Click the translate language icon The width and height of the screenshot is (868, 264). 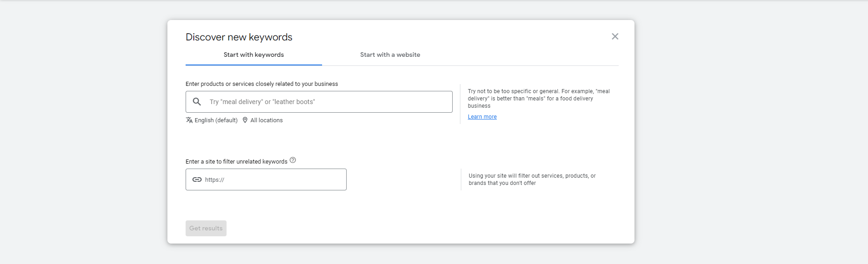tap(189, 120)
